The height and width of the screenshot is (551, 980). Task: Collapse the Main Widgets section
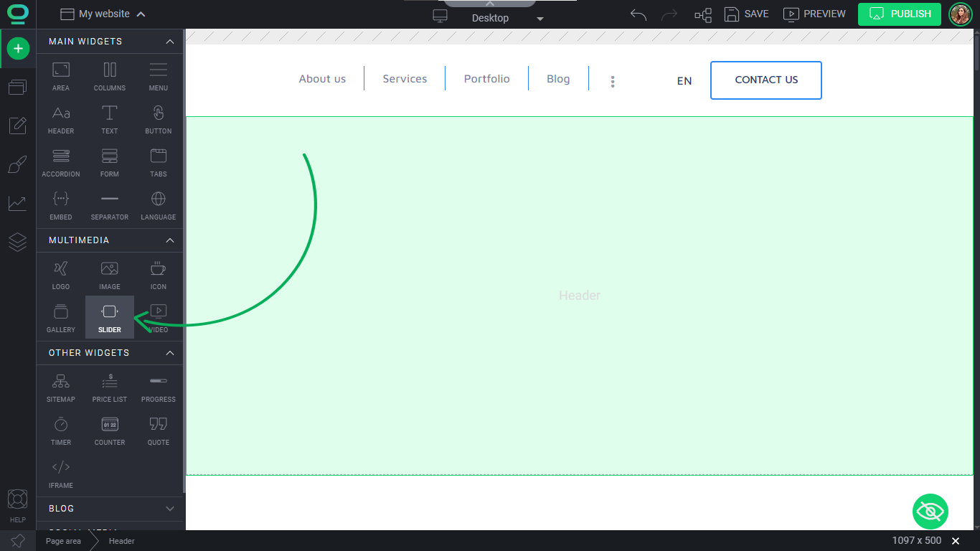pyautogui.click(x=170, y=42)
